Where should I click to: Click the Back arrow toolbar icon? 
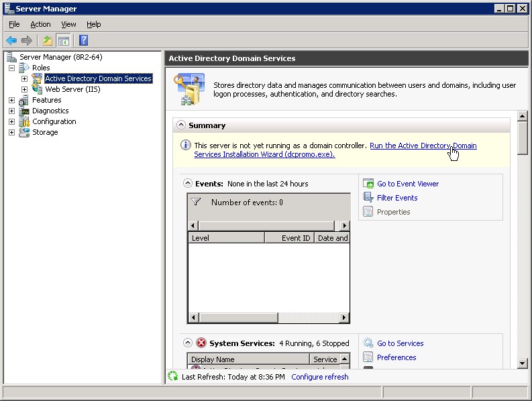[11, 41]
